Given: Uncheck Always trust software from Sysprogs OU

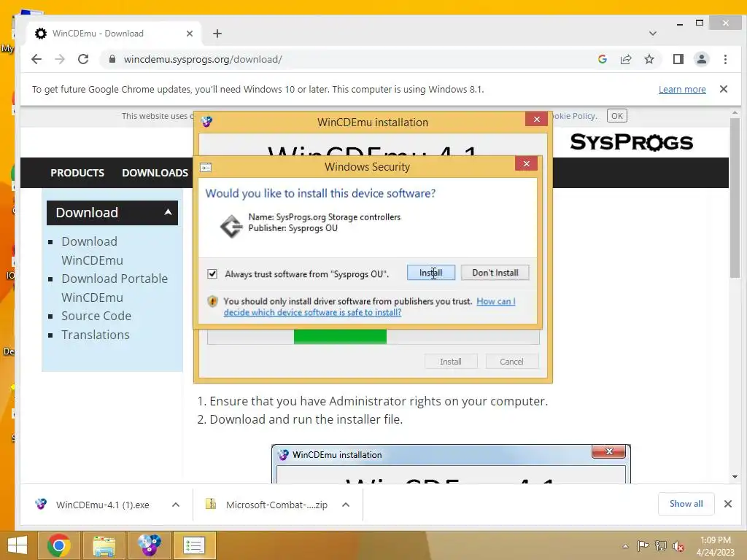Looking at the screenshot, I should click(x=212, y=274).
